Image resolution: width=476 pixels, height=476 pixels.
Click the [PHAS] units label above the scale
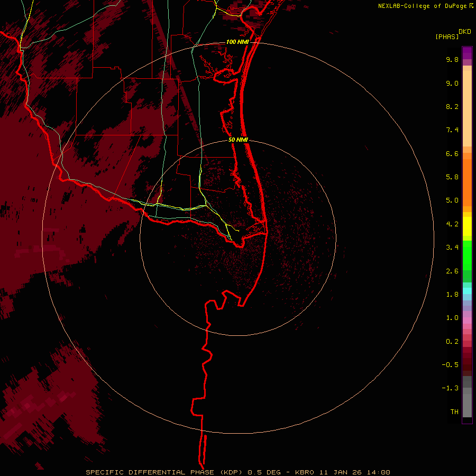tap(447, 36)
